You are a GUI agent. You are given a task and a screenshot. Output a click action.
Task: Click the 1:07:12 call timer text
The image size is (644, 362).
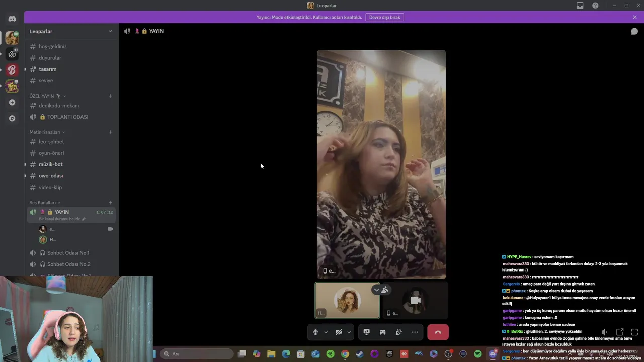pyautogui.click(x=104, y=212)
